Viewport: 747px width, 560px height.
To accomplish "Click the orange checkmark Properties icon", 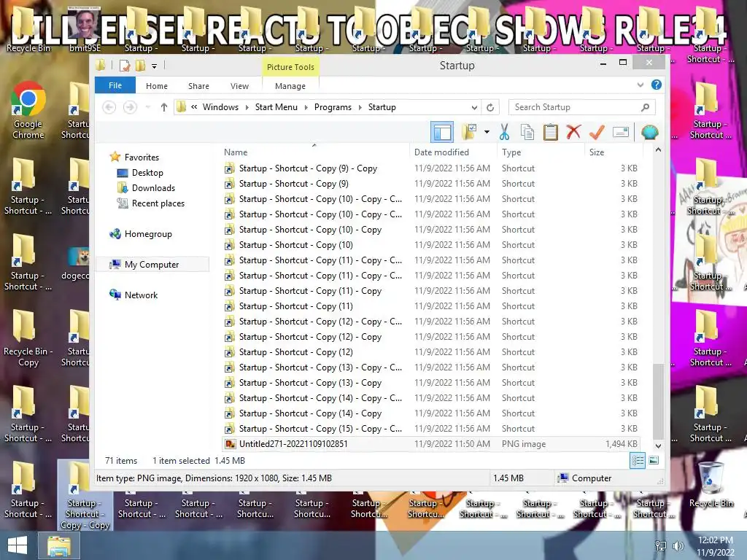I will click(597, 132).
